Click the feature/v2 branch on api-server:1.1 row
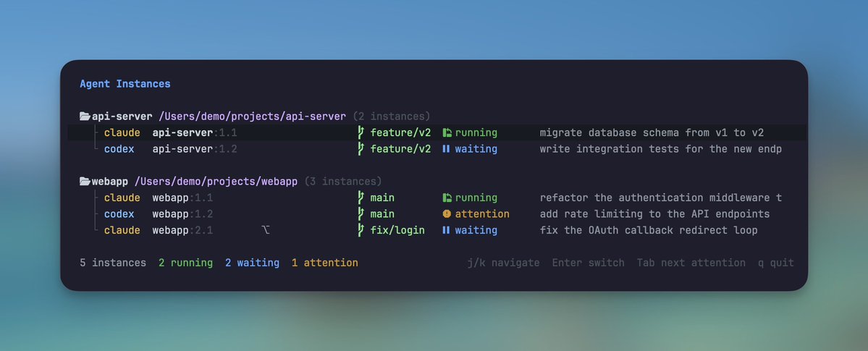Viewport: 868px width, 351px height. tap(401, 132)
